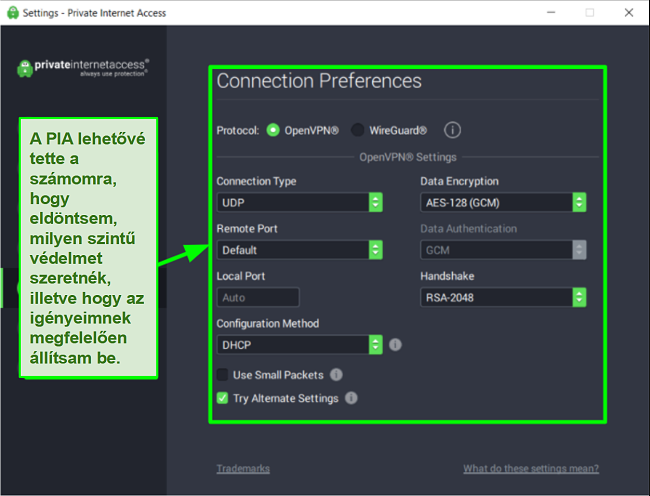Click the Local Port label

click(x=240, y=276)
